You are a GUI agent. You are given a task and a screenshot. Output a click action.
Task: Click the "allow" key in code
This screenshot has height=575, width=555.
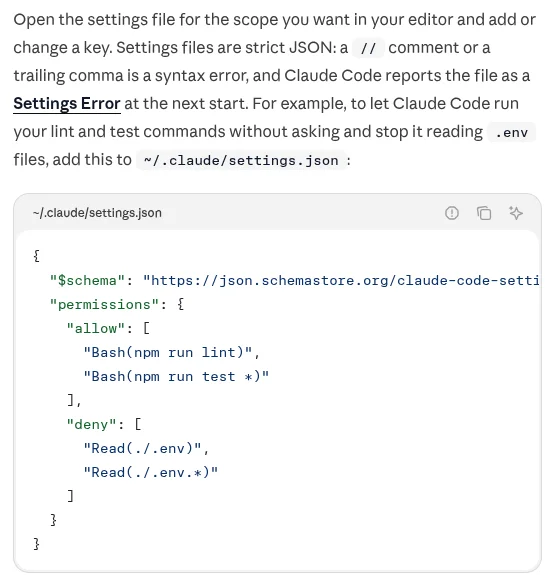point(96,328)
